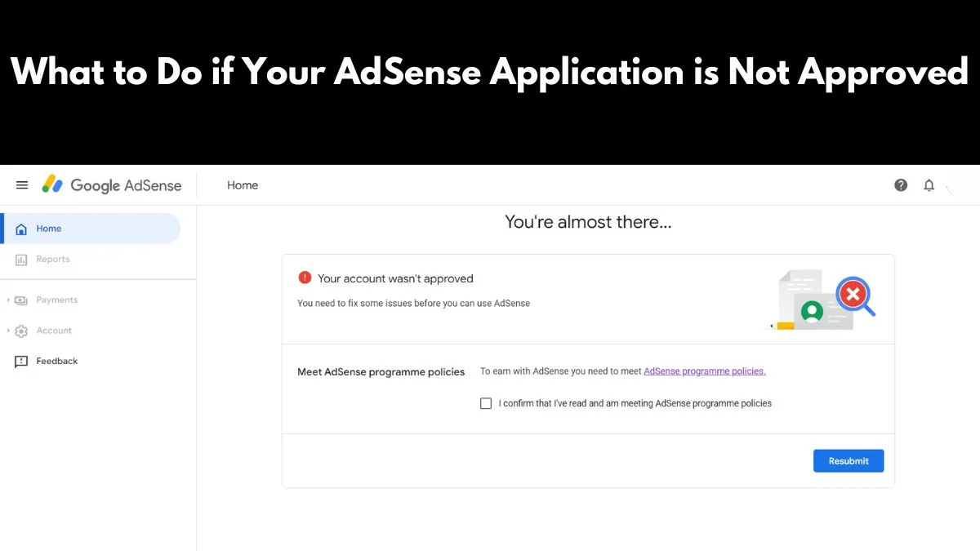Select Feedback in the sidebar
Viewport: 980px width, 551px height.
56,361
